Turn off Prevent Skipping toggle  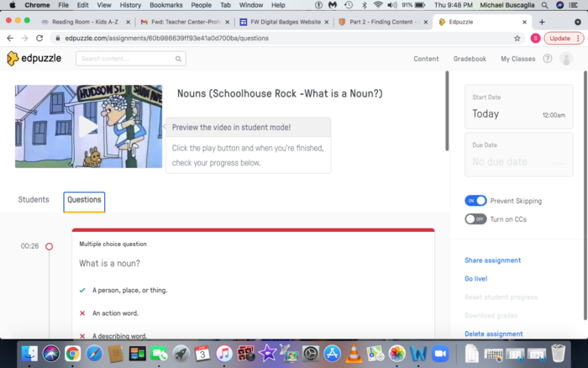475,201
